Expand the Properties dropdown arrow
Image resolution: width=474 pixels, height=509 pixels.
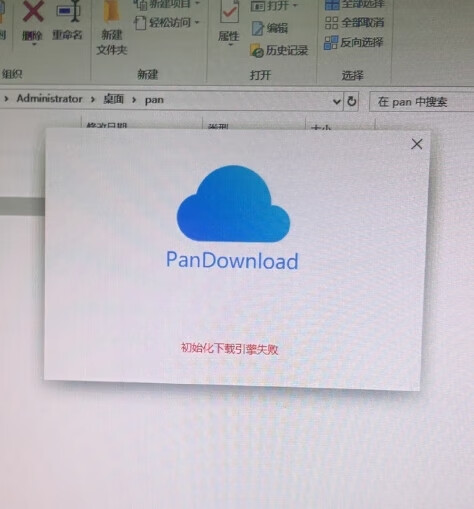230,45
